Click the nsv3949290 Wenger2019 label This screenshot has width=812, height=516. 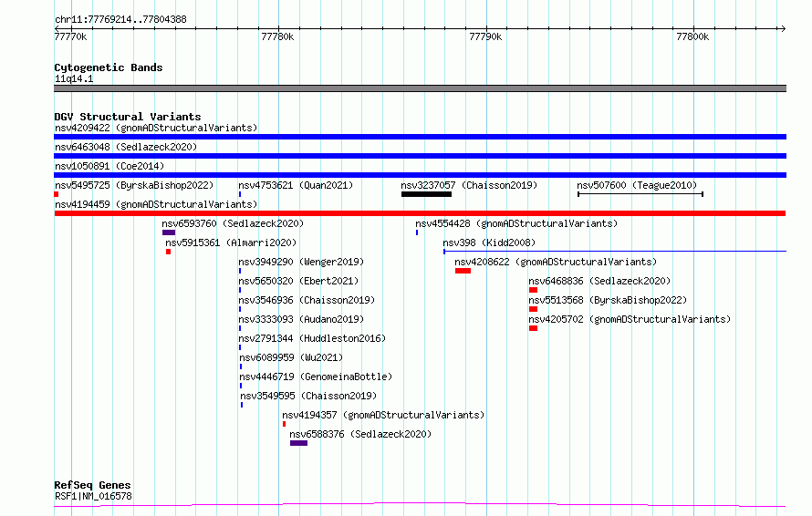(301, 262)
